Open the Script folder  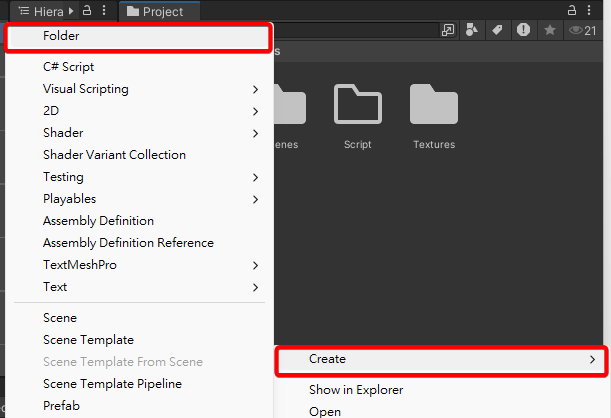(x=357, y=117)
